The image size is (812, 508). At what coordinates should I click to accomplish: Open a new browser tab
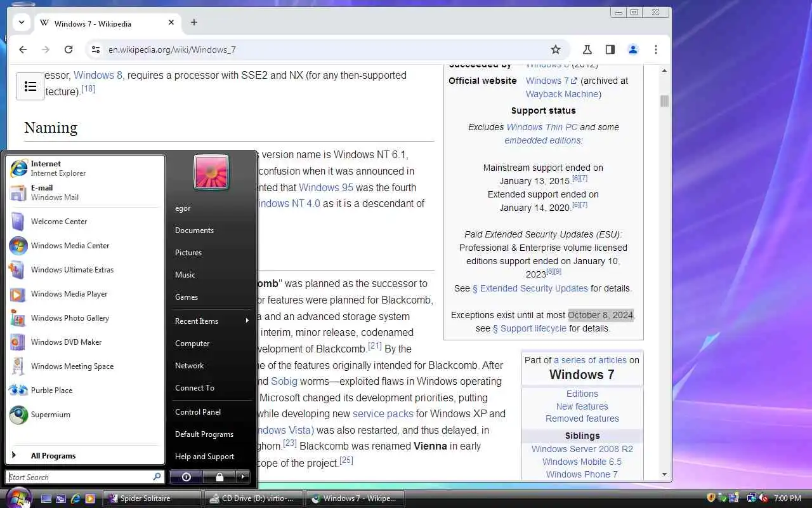point(194,22)
